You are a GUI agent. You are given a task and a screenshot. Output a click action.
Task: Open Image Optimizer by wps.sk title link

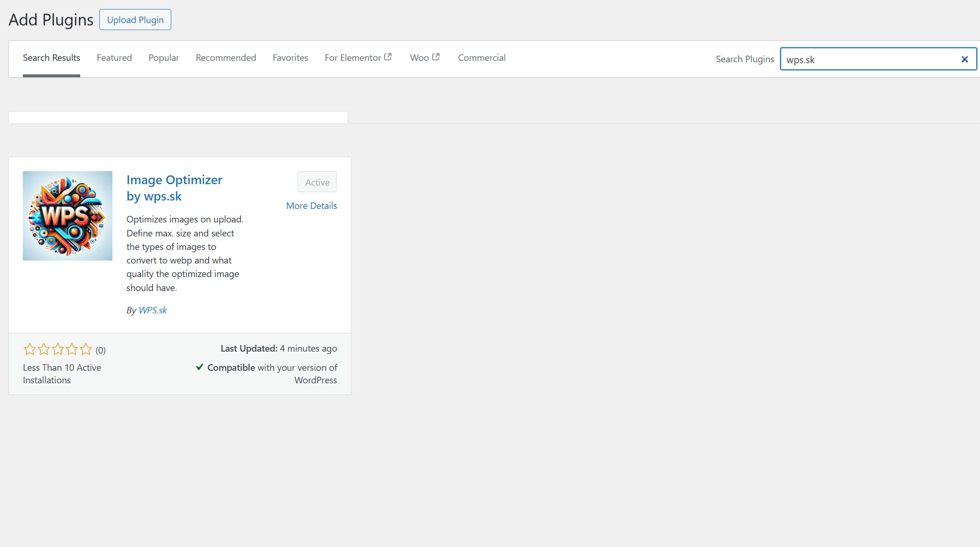pyautogui.click(x=175, y=188)
